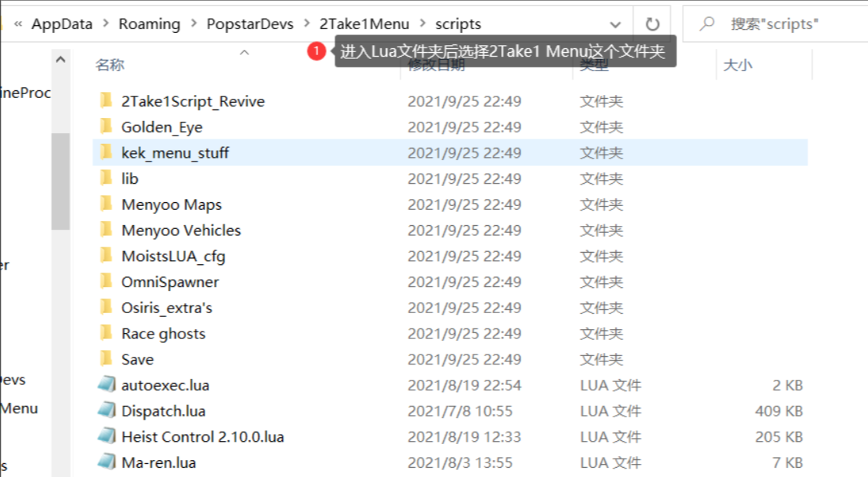The image size is (868, 477).
Task: Click the refresh button beside address bar
Action: pyautogui.click(x=652, y=24)
